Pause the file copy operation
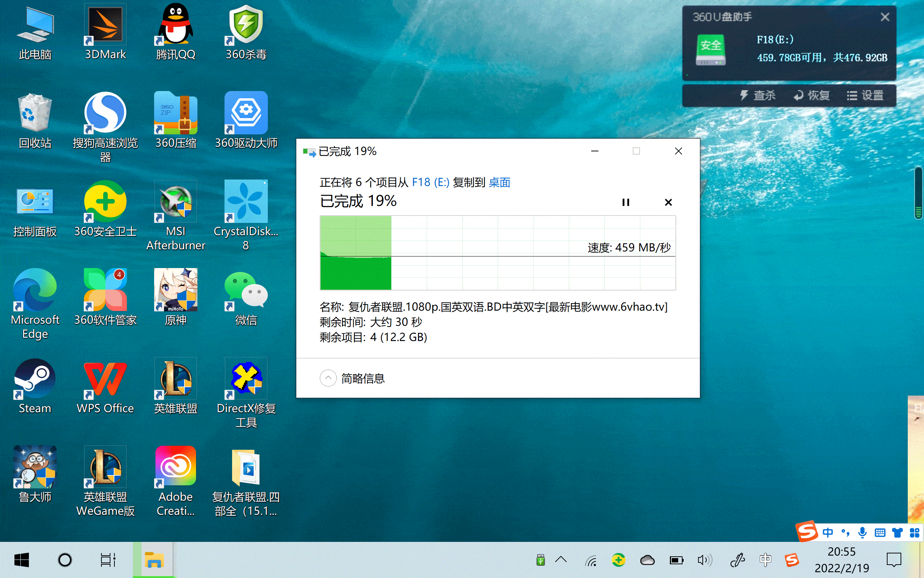The height and width of the screenshot is (578, 924). tap(626, 202)
